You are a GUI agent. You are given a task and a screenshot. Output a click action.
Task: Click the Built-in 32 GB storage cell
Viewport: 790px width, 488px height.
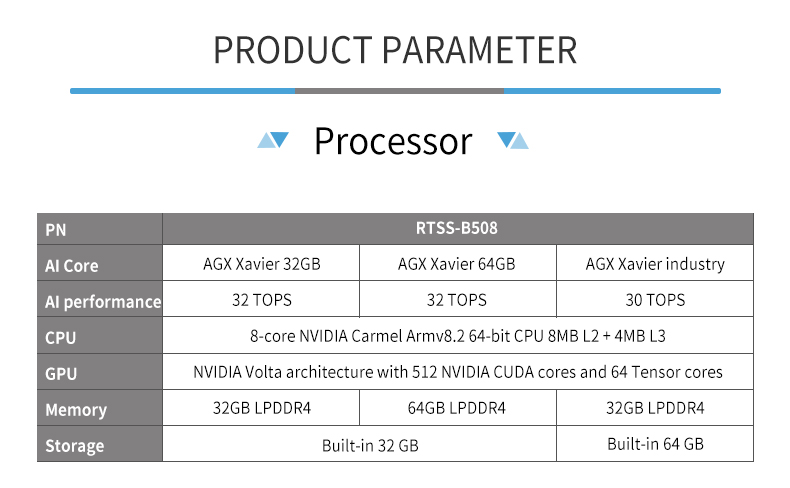[x=359, y=445]
